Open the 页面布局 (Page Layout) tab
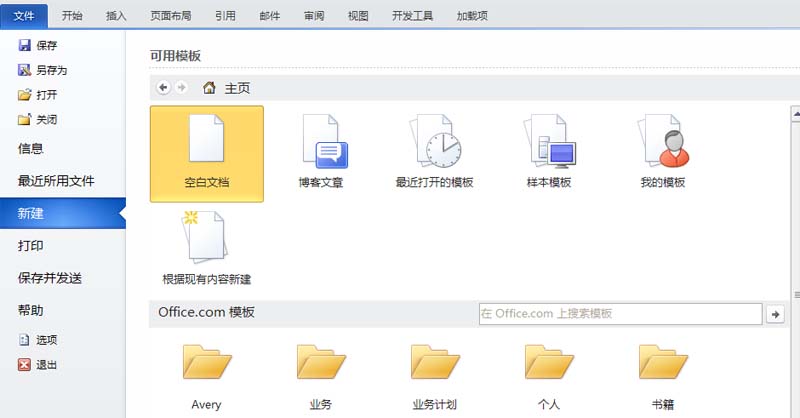This screenshot has width=800, height=418. [x=171, y=16]
